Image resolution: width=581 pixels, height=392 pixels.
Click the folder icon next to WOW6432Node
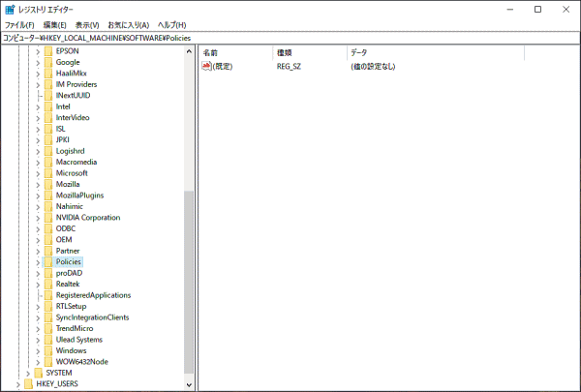point(48,362)
